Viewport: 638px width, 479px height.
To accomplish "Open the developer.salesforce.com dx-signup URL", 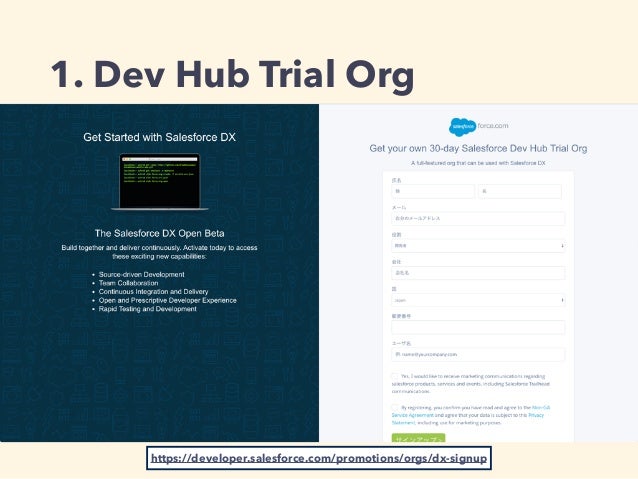I will pyautogui.click(x=319, y=458).
